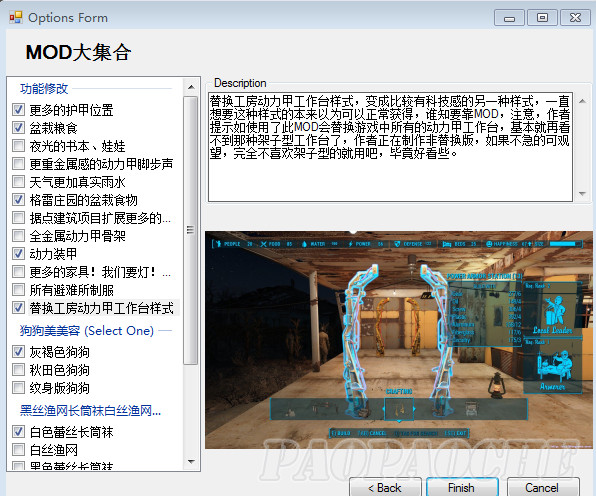The width and height of the screenshot is (596, 496).
Task: Click the Finish button
Action: click(461, 487)
